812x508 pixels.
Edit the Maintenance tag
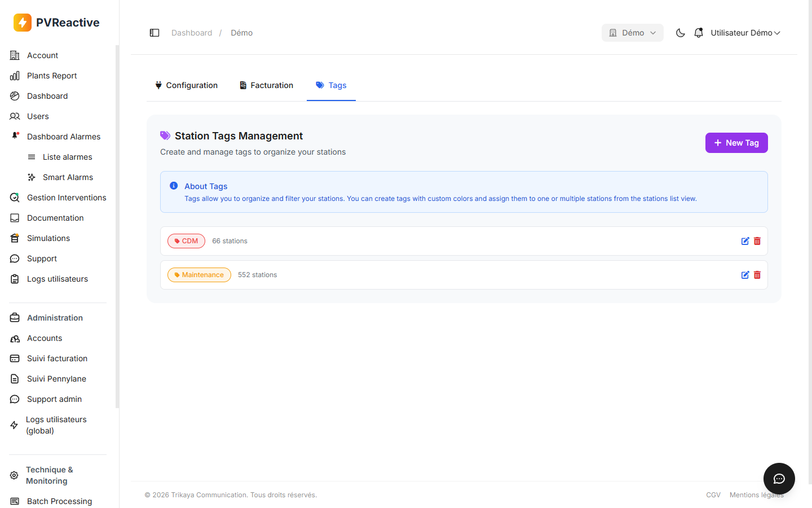pyautogui.click(x=745, y=275)
